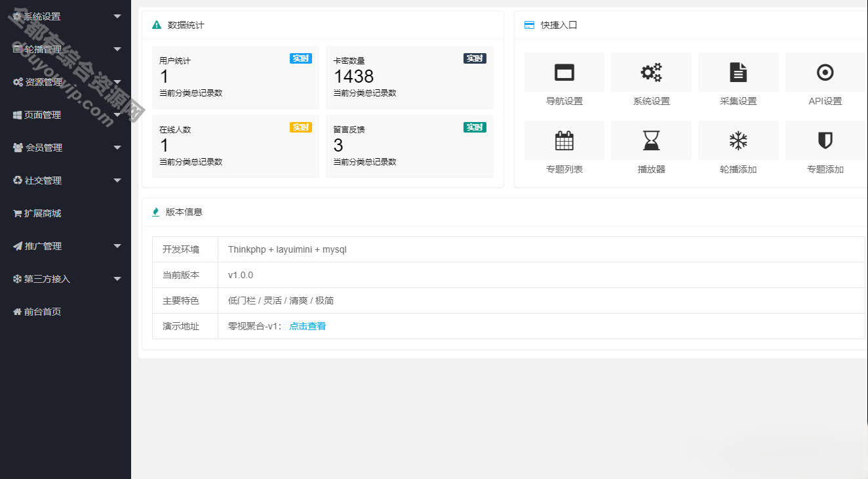The height and width of the screenshot is (479, 868).
Task: Expand the 推广管理 sidebar arrow
Action: [117, 246]
